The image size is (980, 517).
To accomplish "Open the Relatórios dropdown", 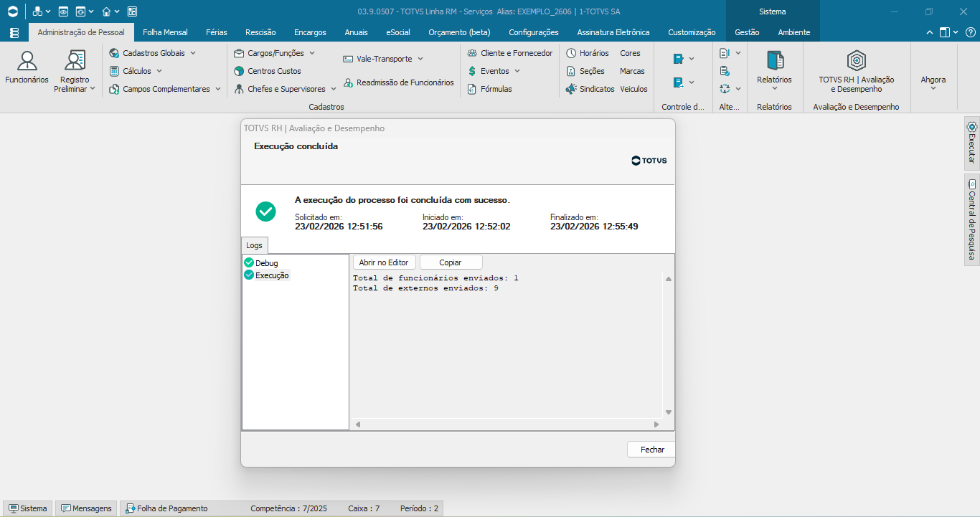I will [x=774, y=70].
